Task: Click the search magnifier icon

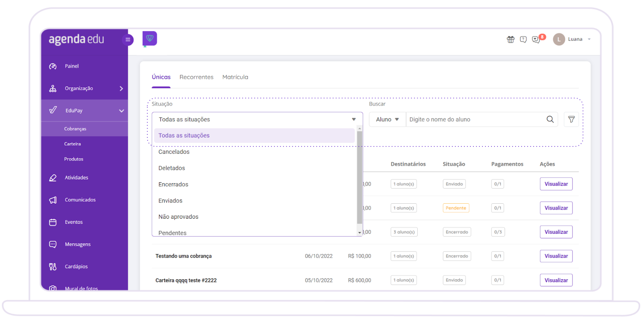Action: (x=550, y=119)
